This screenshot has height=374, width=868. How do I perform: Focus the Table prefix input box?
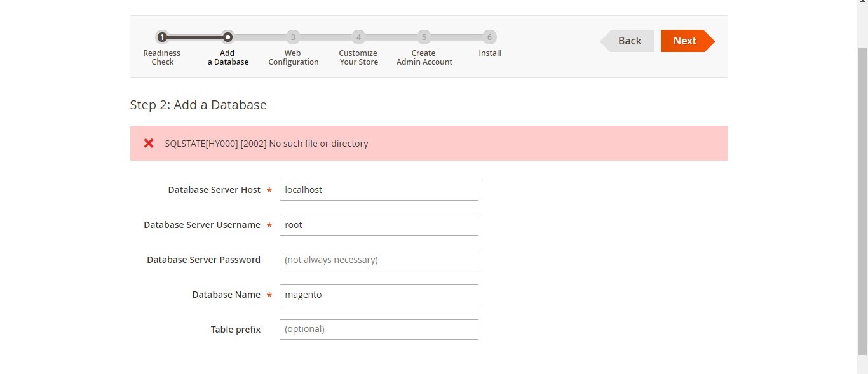379,330
